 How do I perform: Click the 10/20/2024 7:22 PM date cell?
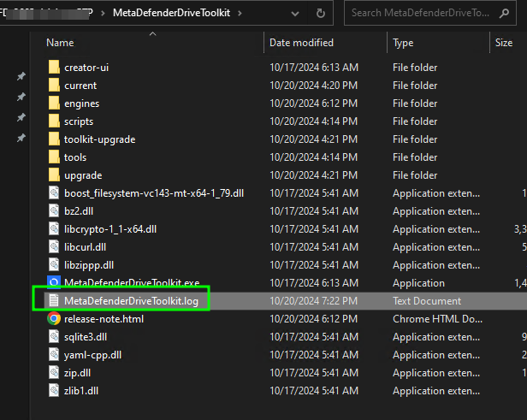[x=314, y=301]
